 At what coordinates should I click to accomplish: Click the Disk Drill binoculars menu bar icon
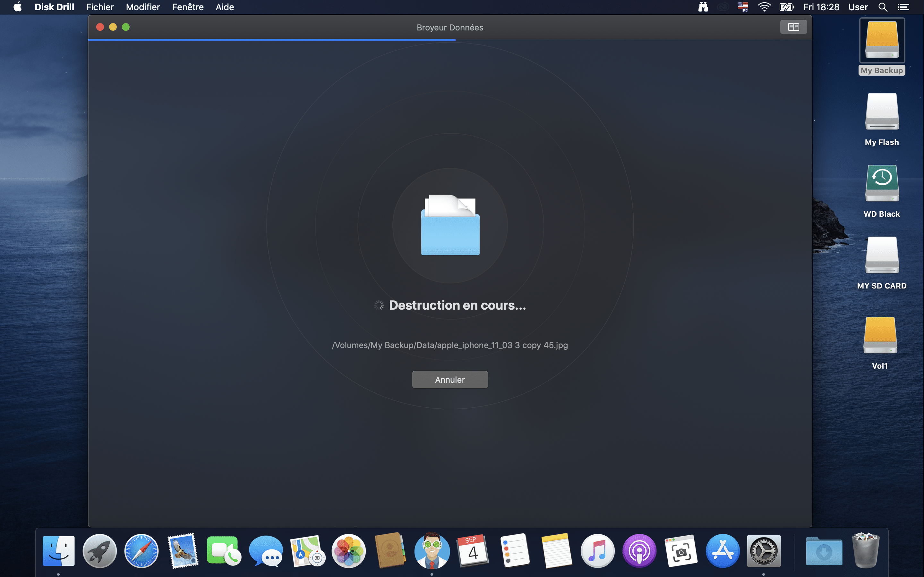coord(703,7)
